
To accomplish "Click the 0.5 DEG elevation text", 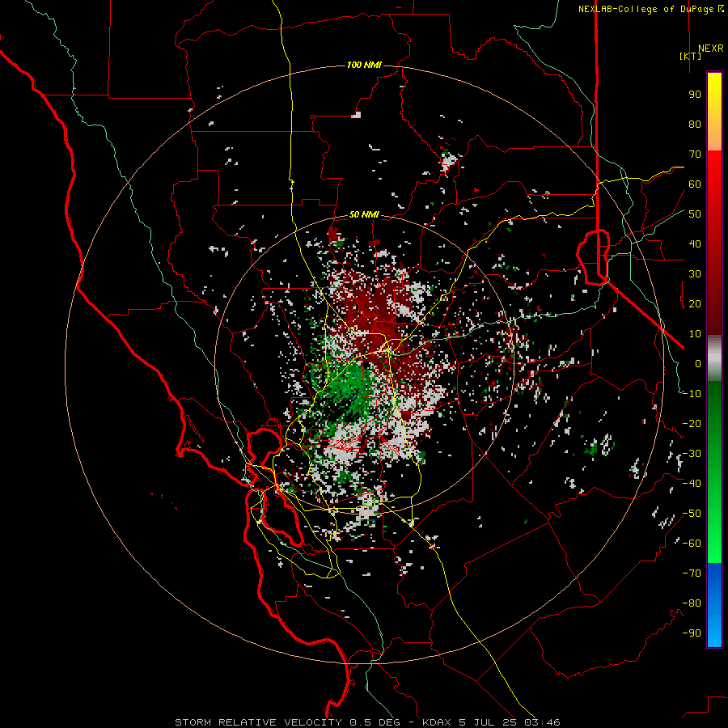I will pyautogui.click(x=376, y=722).
